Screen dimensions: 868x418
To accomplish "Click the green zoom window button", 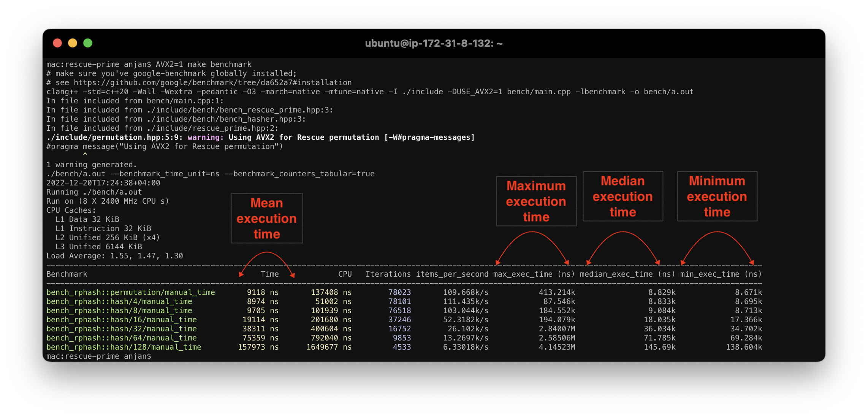I will (x=88, y=43).
